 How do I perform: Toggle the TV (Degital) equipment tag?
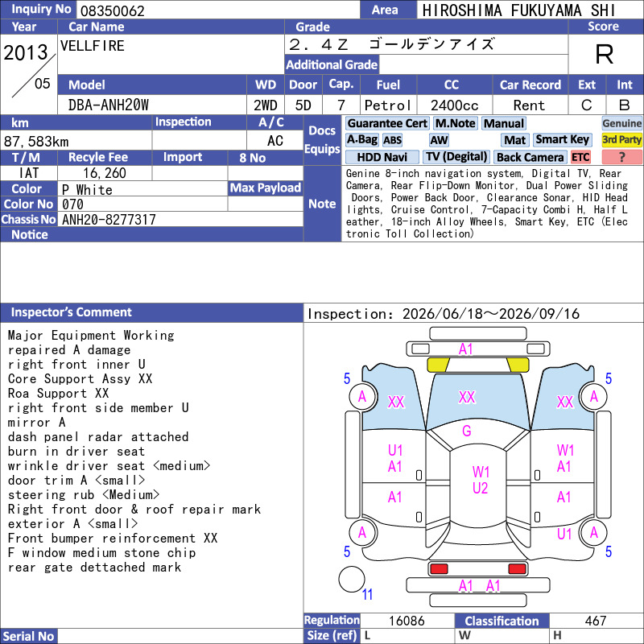tap(456, 157)
